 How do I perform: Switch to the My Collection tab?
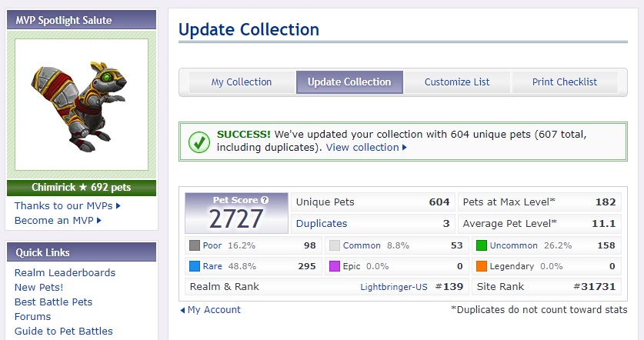click(x=241, y=82)
